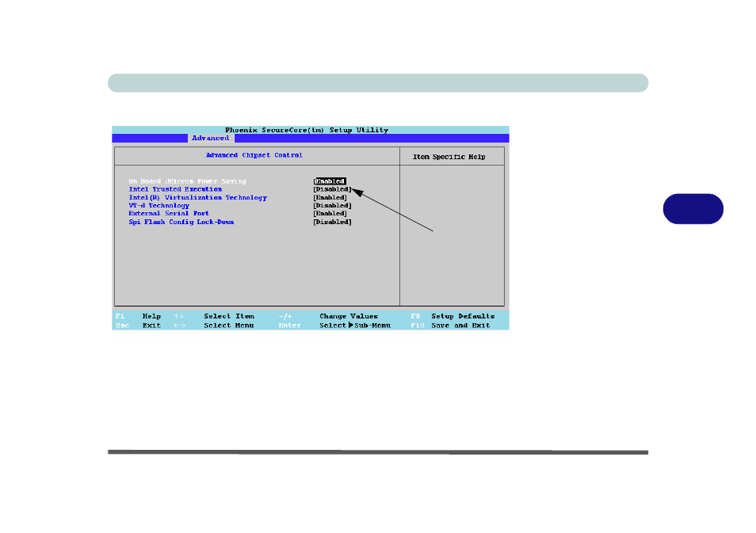
Task: Select External Serial Port option
Action: pos(169,214)
